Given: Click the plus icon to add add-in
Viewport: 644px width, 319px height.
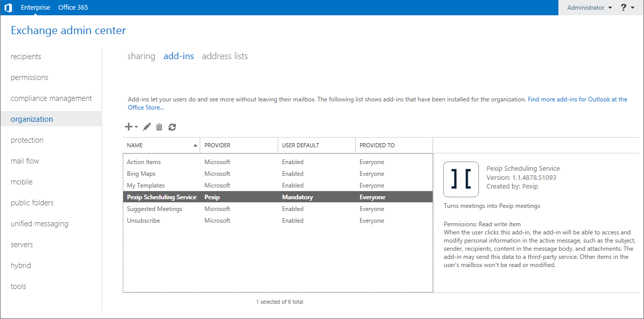Looking at the screenshot, I should click(x=128, y=127).
